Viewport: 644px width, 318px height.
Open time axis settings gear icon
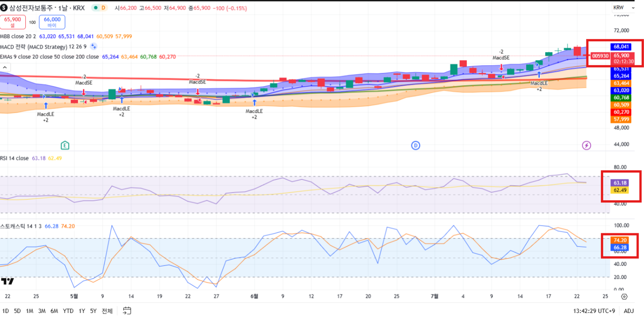point(624,297)
